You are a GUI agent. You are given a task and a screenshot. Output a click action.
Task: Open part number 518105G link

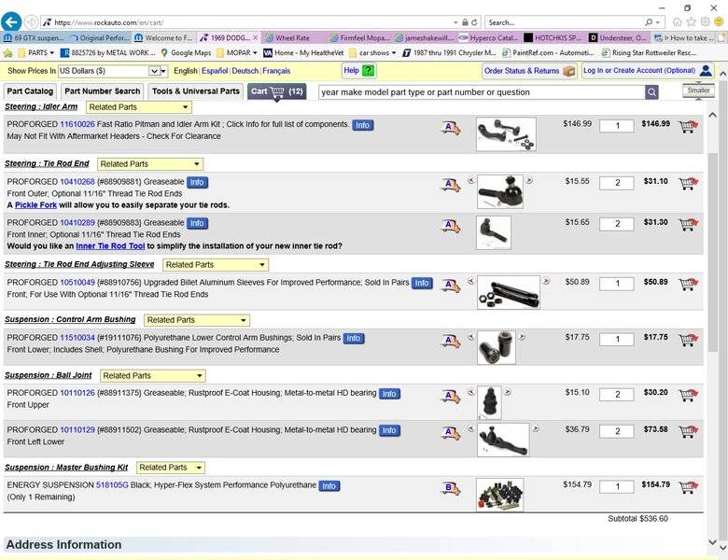tap(112, 484)
